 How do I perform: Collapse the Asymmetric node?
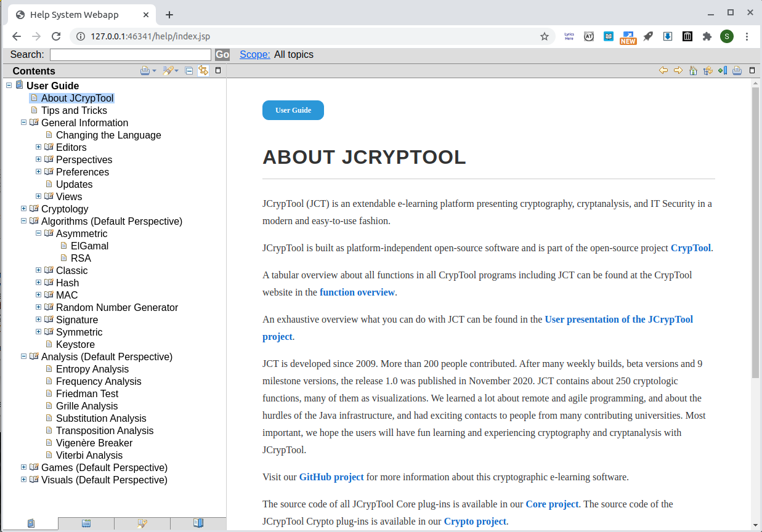coord(39,233)
